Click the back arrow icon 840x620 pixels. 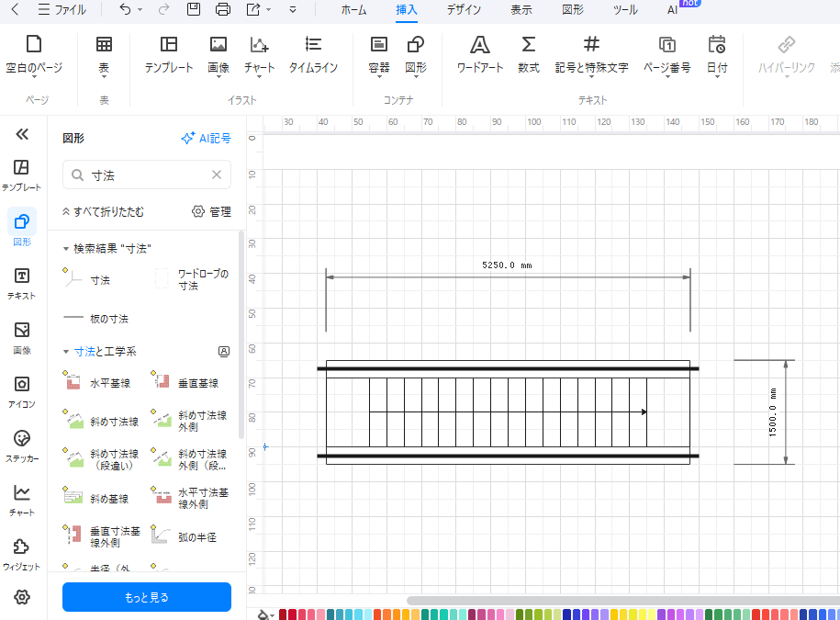[15, 9]
